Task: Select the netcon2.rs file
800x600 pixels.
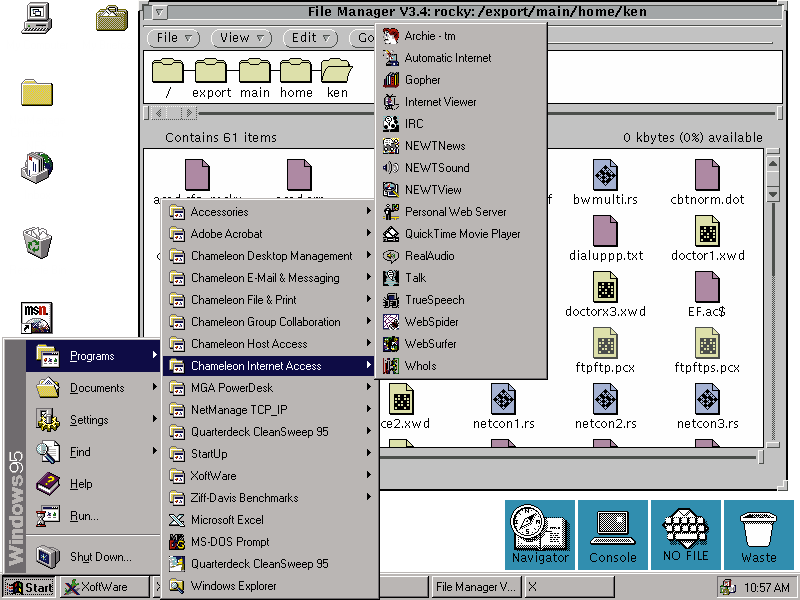Action: point(606,406)
